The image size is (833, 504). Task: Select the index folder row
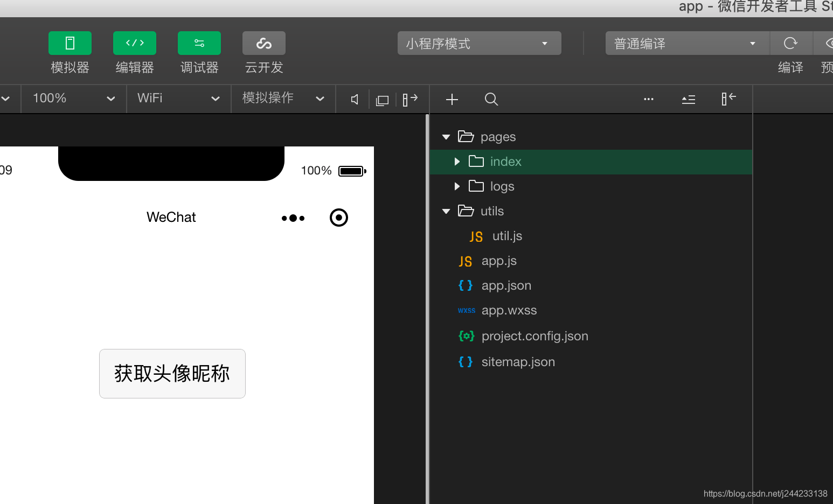click(591, 162)
